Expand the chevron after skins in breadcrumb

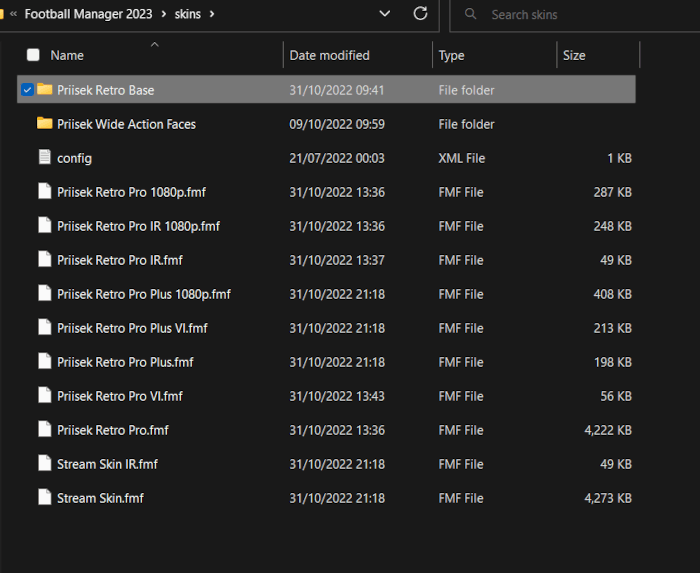point(212,14)
